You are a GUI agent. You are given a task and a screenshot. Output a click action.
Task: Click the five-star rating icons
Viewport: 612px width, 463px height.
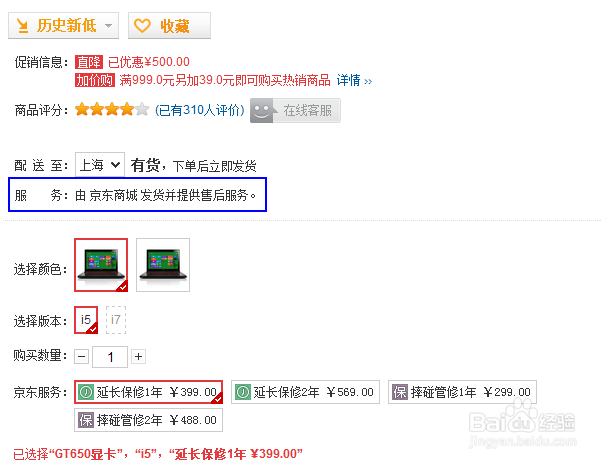[x=112, y=110]
